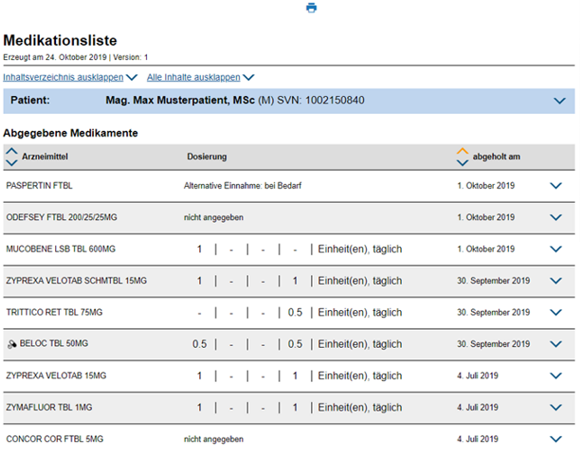The width and height of the screenshot is (580, 451).
Task: Expand the ZYPREXA VELOTAB 15MG July row
Action: [x=556, y=376]
